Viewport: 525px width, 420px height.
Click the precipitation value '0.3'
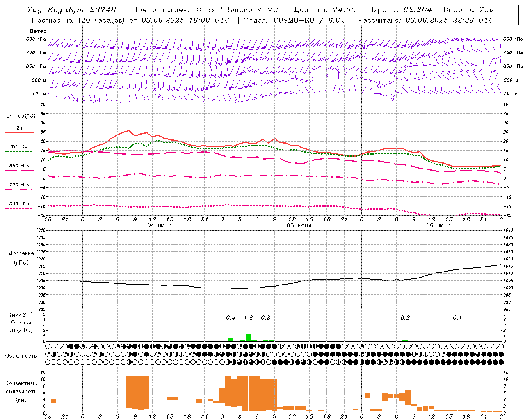(x=266, y=317)
